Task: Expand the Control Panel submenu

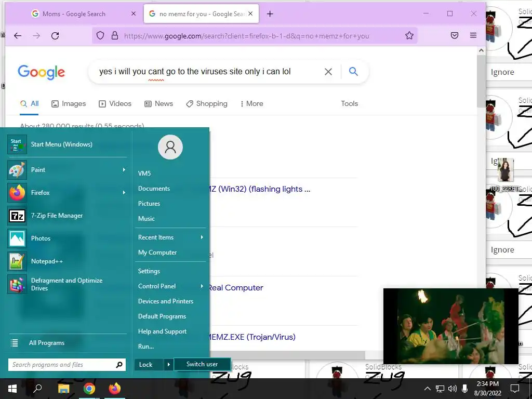Action: [x=170, y=286]
